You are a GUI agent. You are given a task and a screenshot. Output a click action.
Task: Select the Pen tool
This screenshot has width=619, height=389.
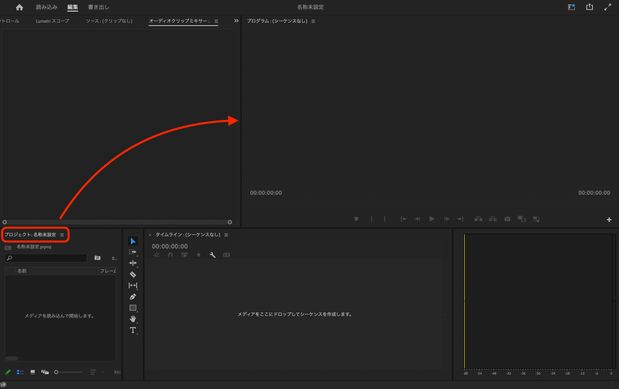point(133,297)
